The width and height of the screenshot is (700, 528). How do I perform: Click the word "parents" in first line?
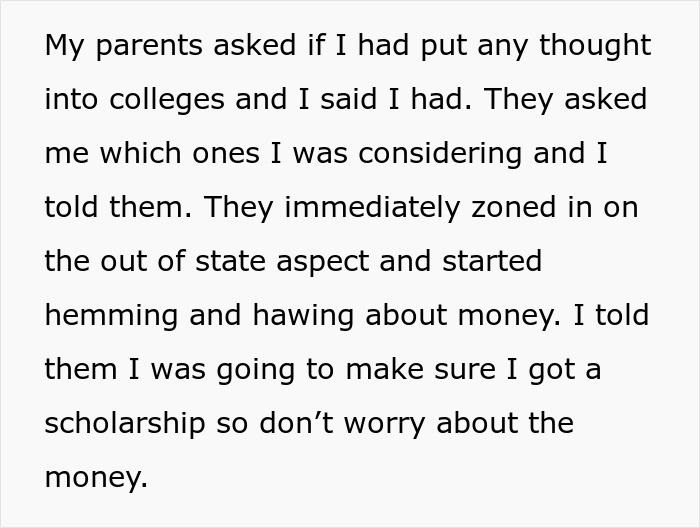click(149, 46)
